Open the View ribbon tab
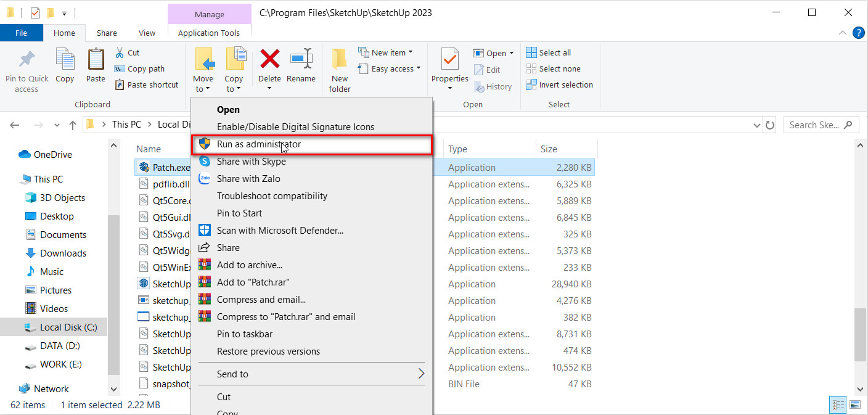The height and width of the screenshot is (415, 868). pos(147,33)
